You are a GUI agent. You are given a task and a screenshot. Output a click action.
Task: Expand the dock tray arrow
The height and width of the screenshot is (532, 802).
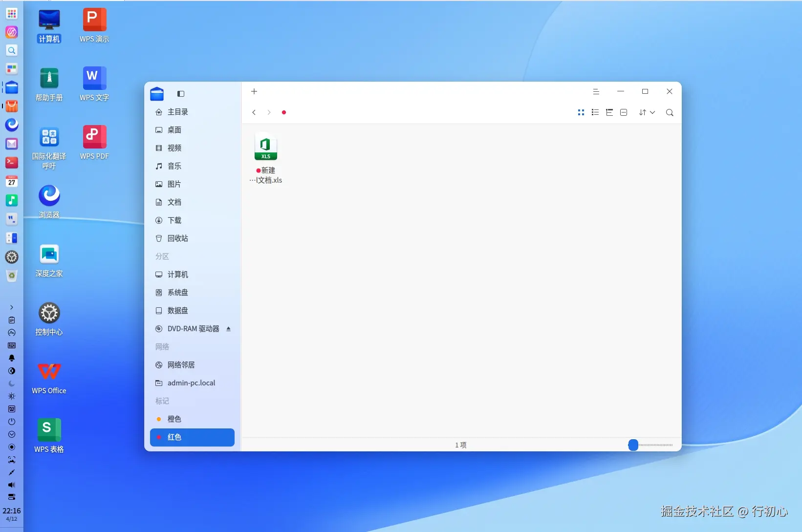12,307
